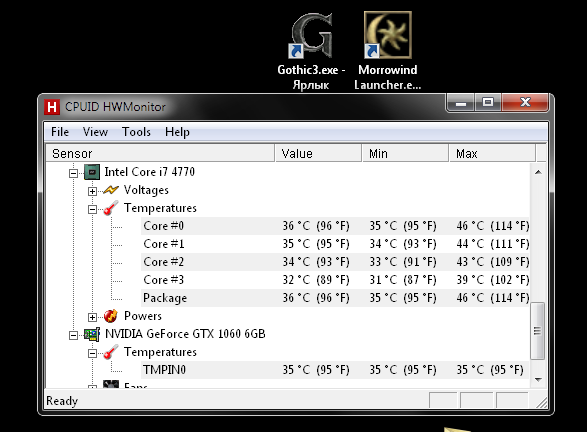This screenshot has height=432, width=587.
Task: Select the TMPIN0 row
Action: (335, 370)
